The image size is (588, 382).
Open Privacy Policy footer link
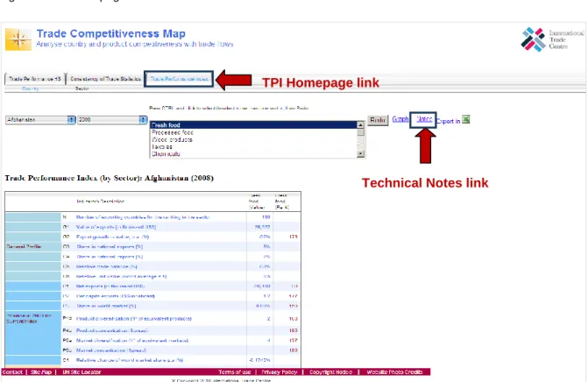[279, 371]
